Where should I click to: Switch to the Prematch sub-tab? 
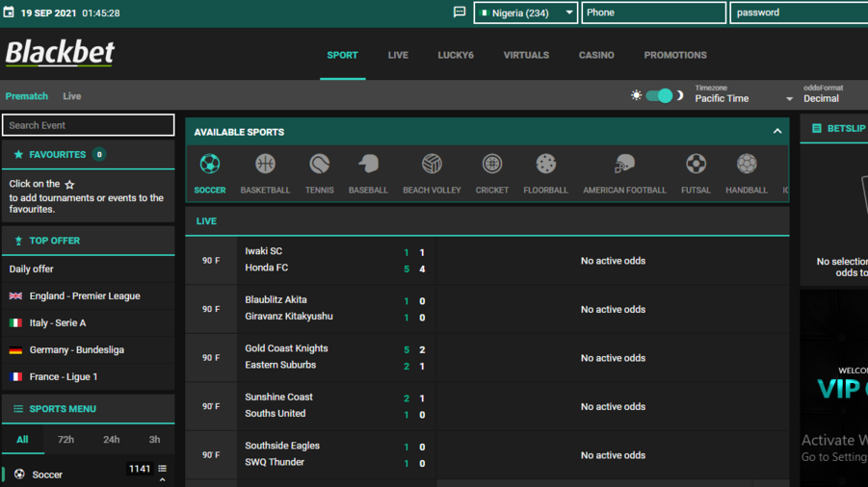(27, 96)
